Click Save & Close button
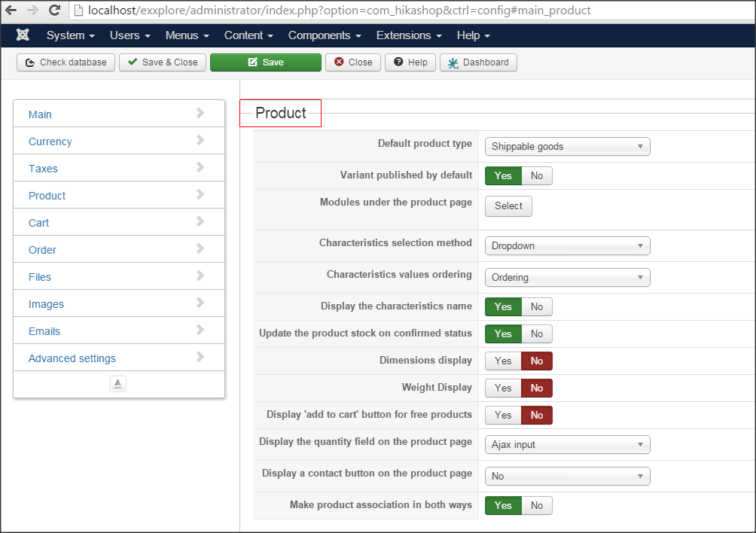The width and height of the screenshot is (756, 533). (163, 62)
